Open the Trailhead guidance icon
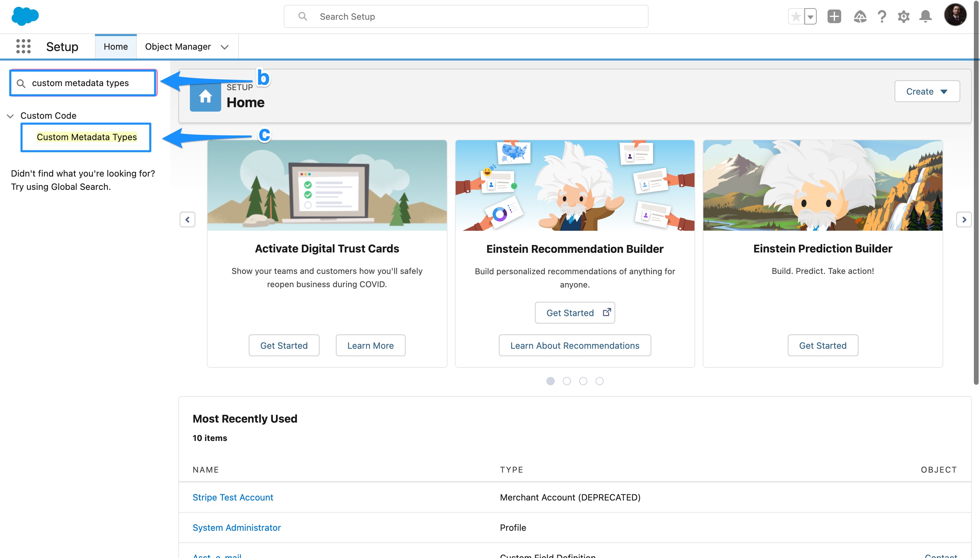 tap(860, 16)
